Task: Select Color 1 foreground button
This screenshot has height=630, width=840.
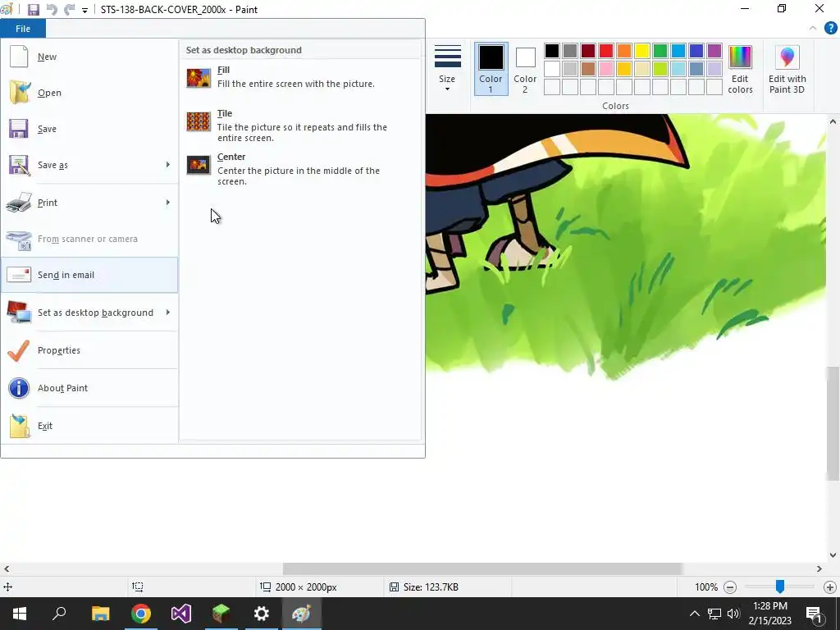Action: 491,69
